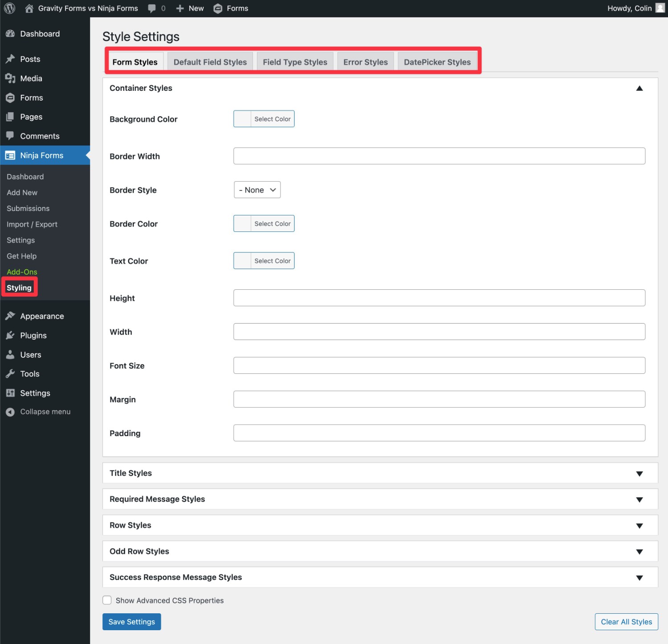This screenshot has height=644, width=668.
Task: Click the Tools wrench icon
Action: click(10, 373)
